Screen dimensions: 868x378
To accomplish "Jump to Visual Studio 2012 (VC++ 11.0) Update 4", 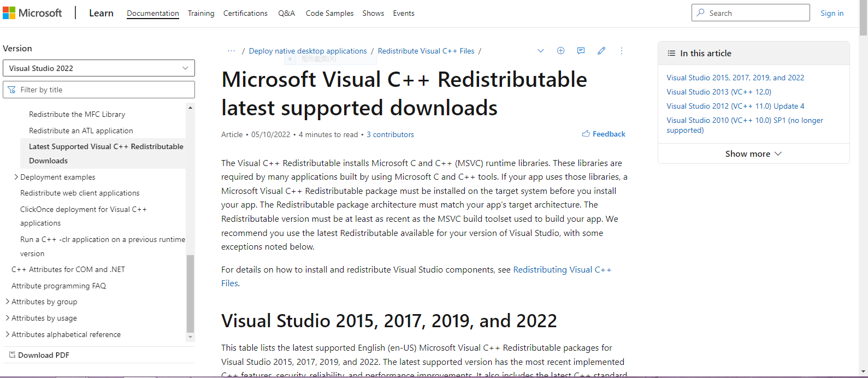I will (735, 106).
